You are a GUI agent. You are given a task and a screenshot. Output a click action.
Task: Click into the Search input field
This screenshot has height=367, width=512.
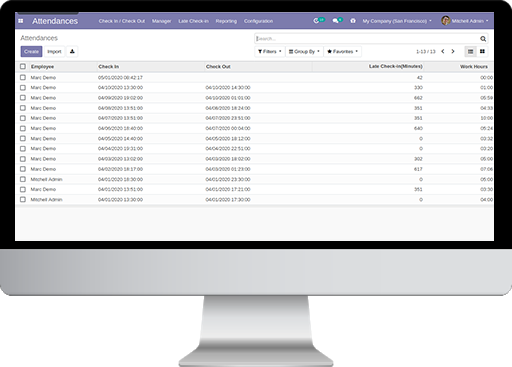(367, 39)
